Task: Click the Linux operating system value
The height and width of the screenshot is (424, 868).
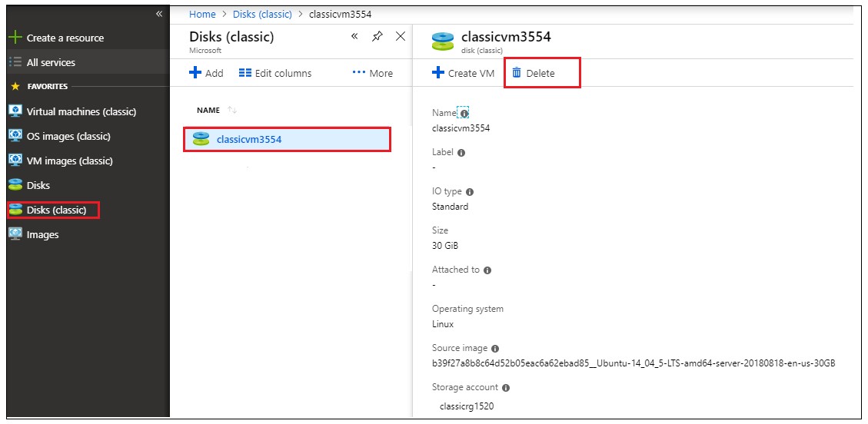Action: [x=443, y=324]
